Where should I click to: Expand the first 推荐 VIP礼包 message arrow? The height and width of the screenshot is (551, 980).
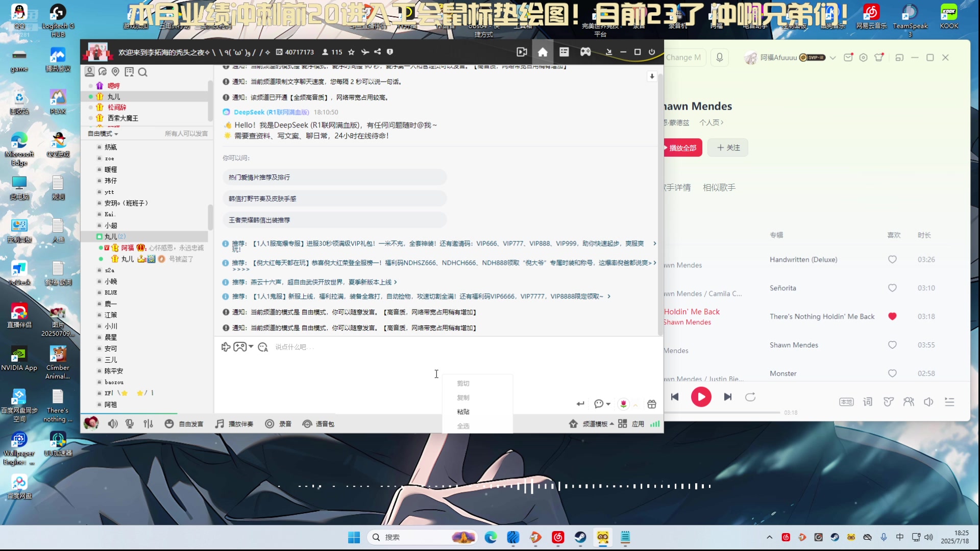pos(655,244)
